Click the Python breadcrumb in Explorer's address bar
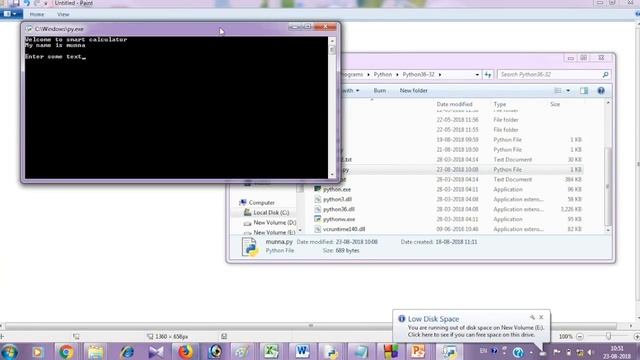Viewport: 640px width, 360px height. pyautogui.click(x=382, y=75)
